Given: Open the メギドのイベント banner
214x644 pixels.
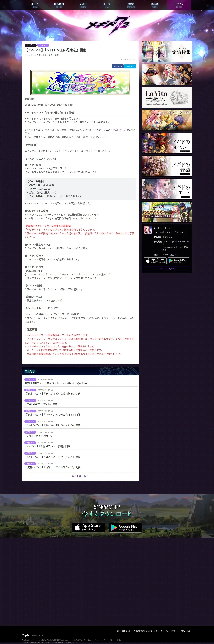Looking at the screenshot, I should coord(167,143).
